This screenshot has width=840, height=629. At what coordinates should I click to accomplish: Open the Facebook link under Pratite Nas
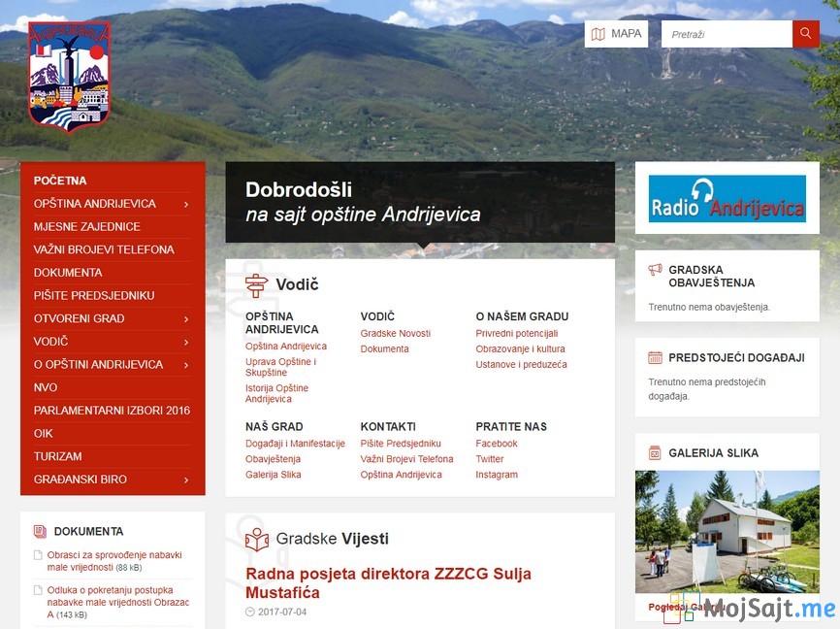(x=497, y=443)
